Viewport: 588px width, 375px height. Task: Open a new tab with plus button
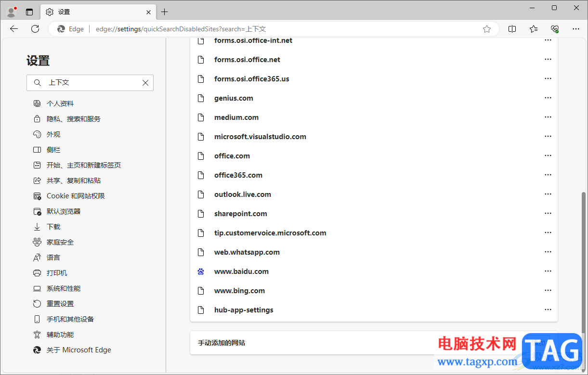click(x=165, y=12)
